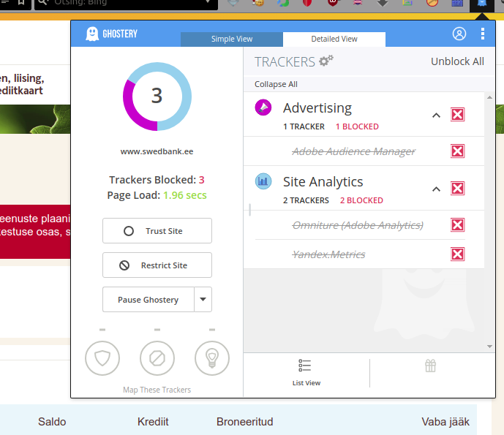Image resolution: width=504 pixels, height=435 pixels.
Task: Open the Ghostery three-dot menu
Action: pyautogui.click(x=483, y=34)
